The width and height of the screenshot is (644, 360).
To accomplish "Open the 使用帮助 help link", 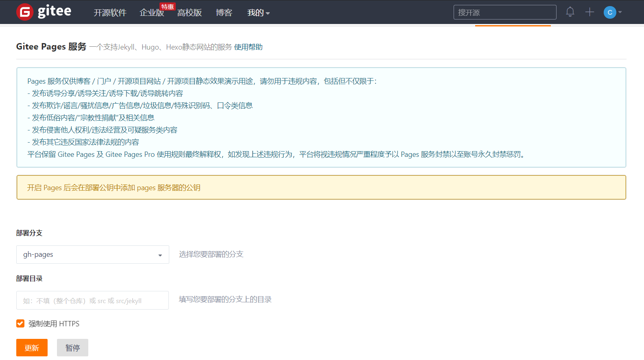I will [248, 47].
